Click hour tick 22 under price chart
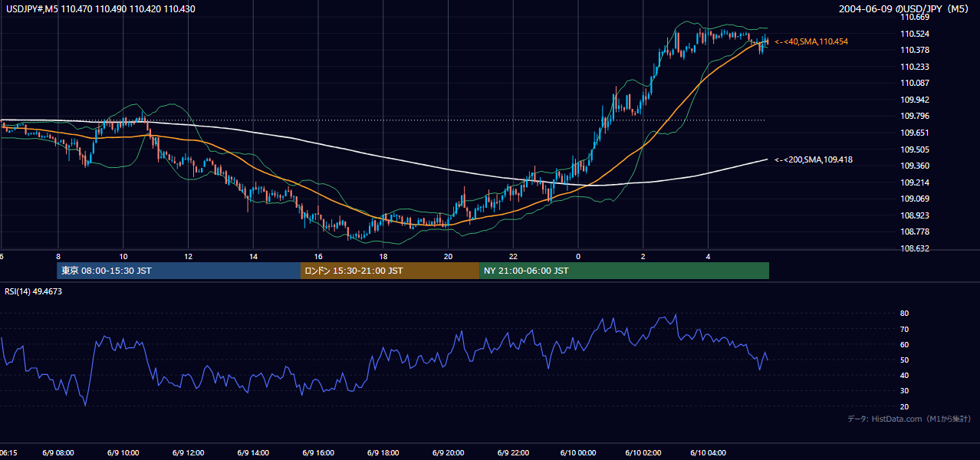The height and width of the screenshot is (460, 980). point(514,256)
